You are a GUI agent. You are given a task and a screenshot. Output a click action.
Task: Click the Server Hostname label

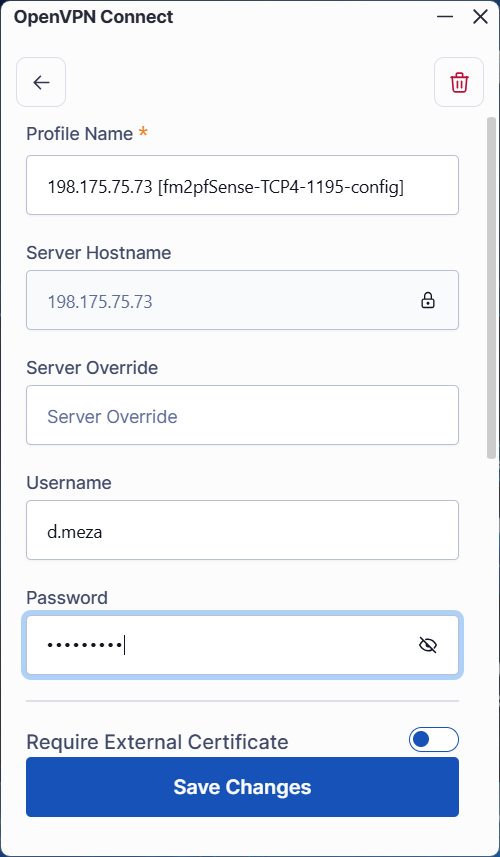(98, 253)
